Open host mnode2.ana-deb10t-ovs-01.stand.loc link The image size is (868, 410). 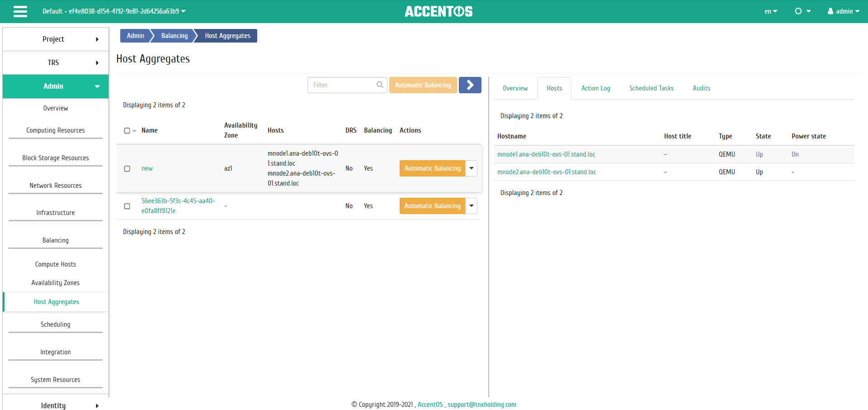(547, 172)
